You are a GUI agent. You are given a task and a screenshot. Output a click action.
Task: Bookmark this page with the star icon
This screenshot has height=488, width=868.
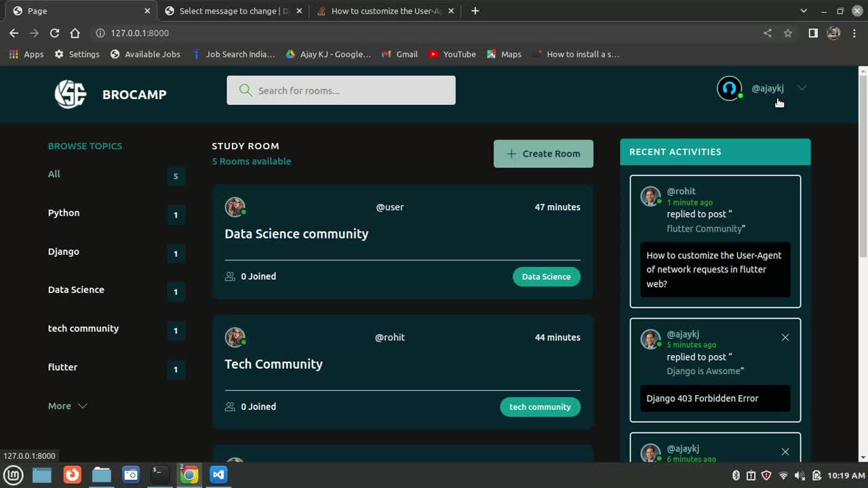click(x=788, y=33)
